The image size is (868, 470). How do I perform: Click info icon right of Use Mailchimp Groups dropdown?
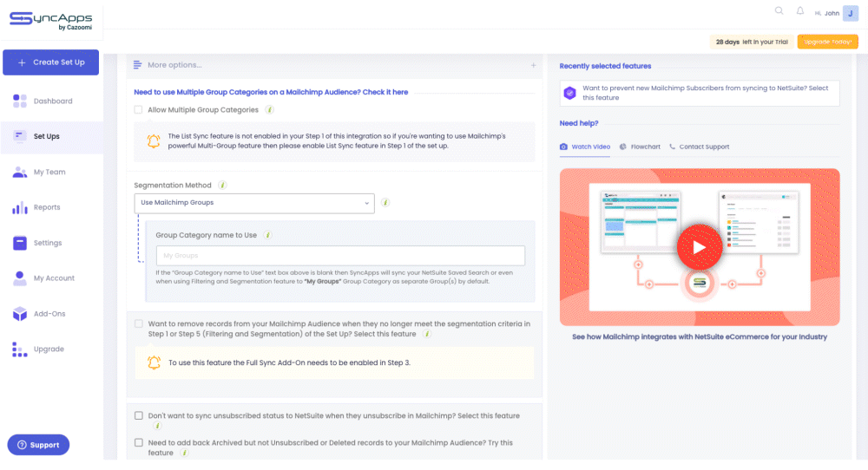[385, 202]
